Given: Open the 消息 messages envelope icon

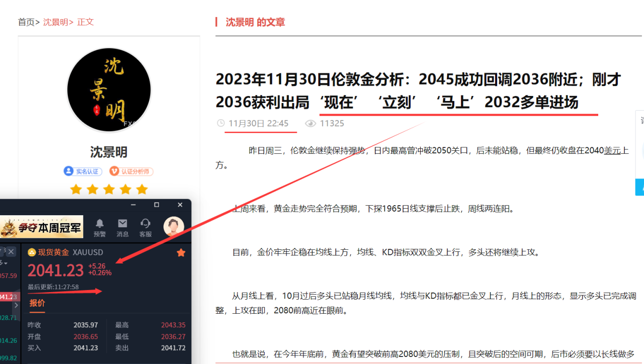Looking at the screenshot, I should (x=122, y=223).
